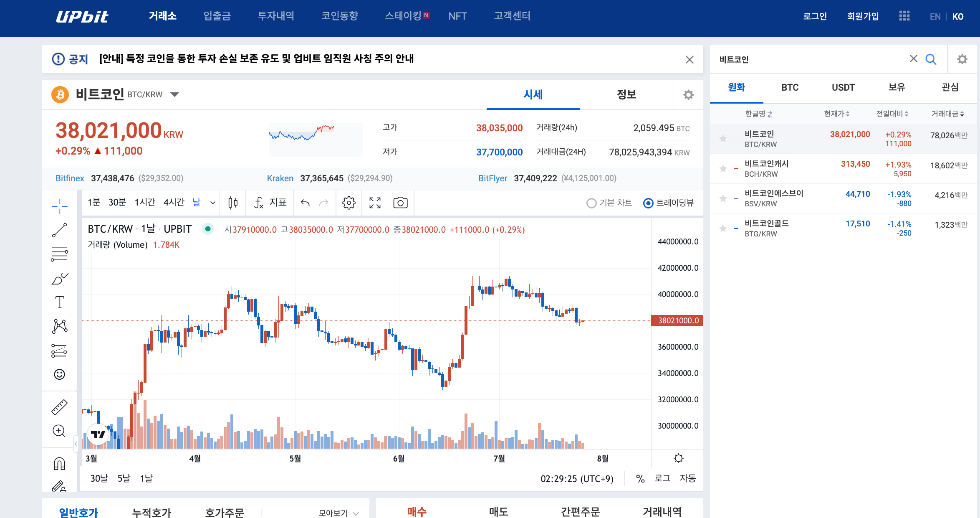This screenshot has height=518, width=980.
Task: Open the indicators (지표) menu
Action: (270, 203)
